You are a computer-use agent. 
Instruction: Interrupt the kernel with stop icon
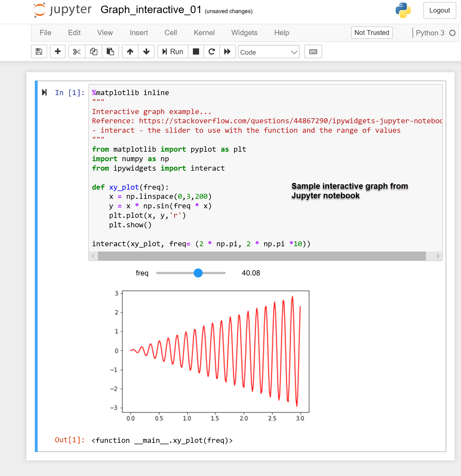click(196, 52)
